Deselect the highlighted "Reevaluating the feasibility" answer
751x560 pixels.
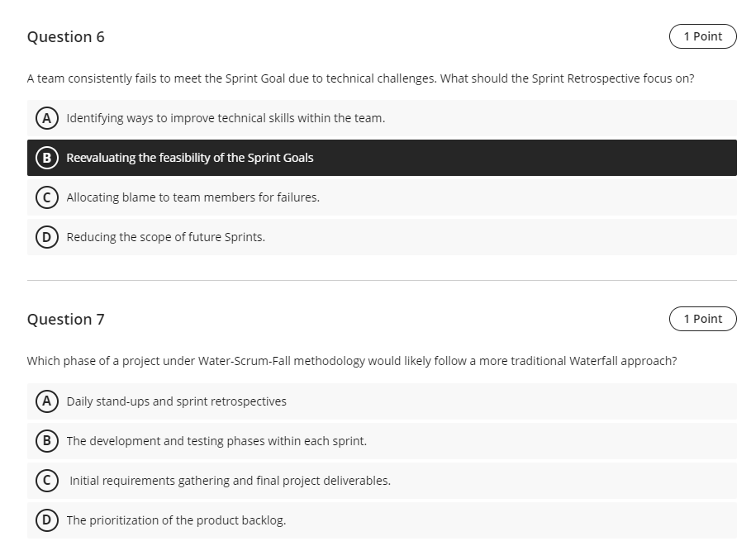pos(189,157)
